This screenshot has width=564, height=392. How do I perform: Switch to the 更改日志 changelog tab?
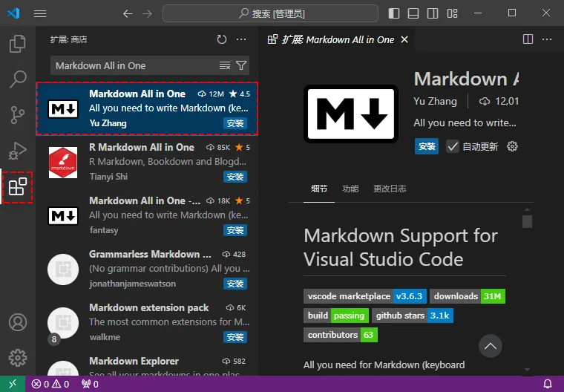click(390, 189)
